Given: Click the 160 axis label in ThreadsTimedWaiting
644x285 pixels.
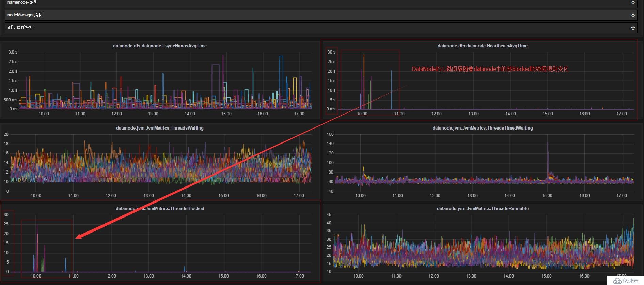Looking at the screenshot, I should coord(330,134).
